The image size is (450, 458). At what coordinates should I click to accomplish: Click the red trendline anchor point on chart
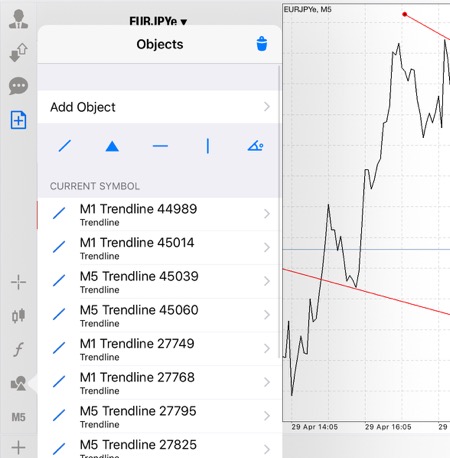point(405,14)
